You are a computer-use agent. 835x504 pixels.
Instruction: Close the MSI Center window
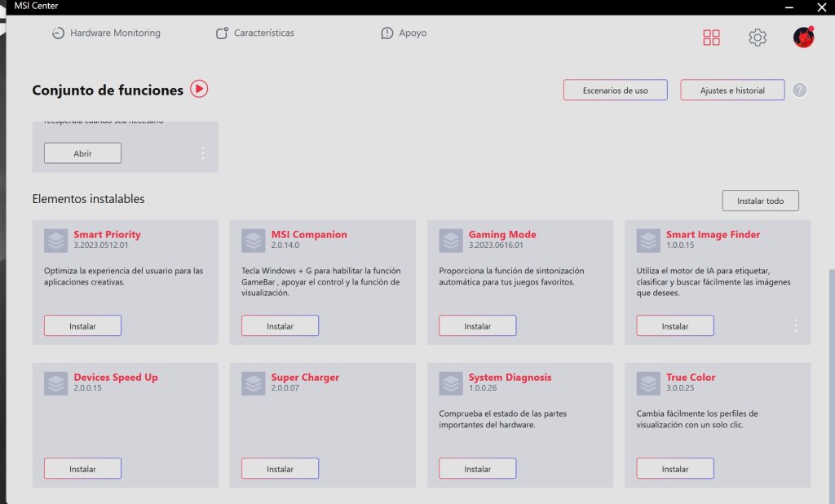822,7
